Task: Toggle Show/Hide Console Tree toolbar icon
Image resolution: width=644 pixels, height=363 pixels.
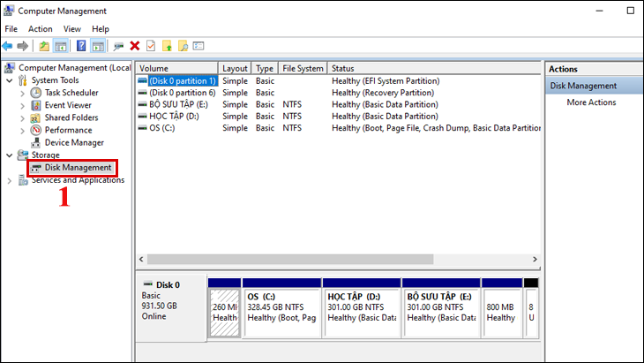Action: 60,46
